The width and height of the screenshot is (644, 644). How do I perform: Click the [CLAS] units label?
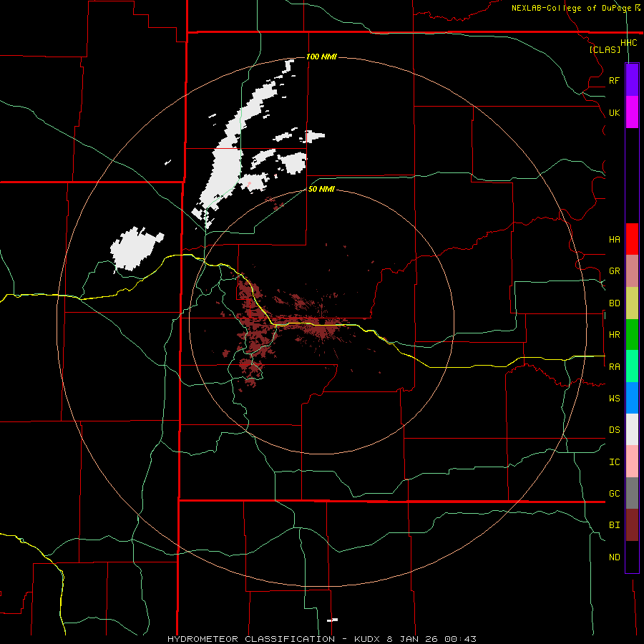click(x=605, y=49)
